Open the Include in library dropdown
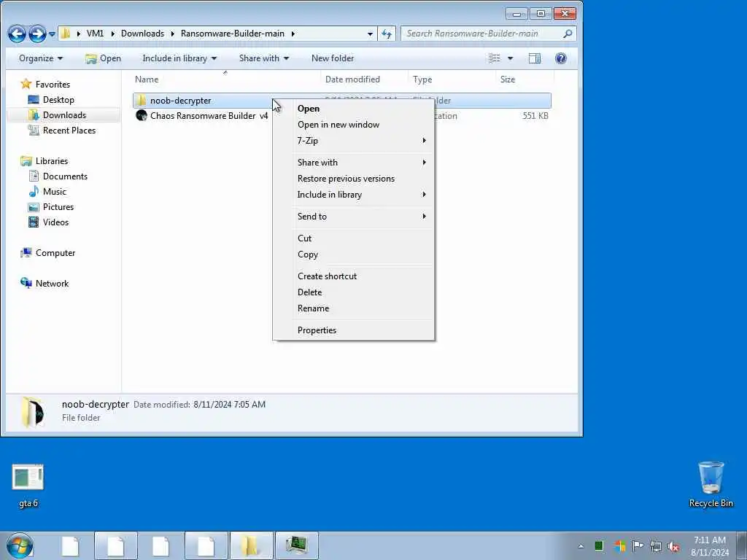Screen dimensions: 747x560 point(179,58)
